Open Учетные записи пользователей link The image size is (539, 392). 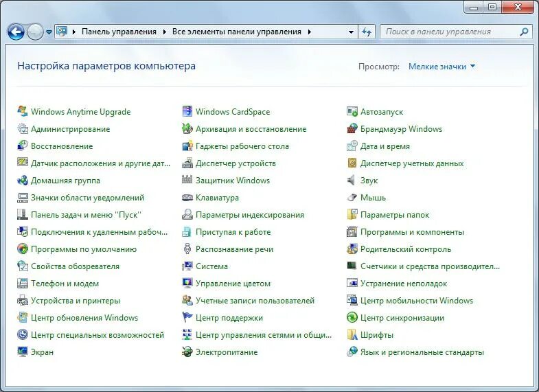click(x=255, y=301)
